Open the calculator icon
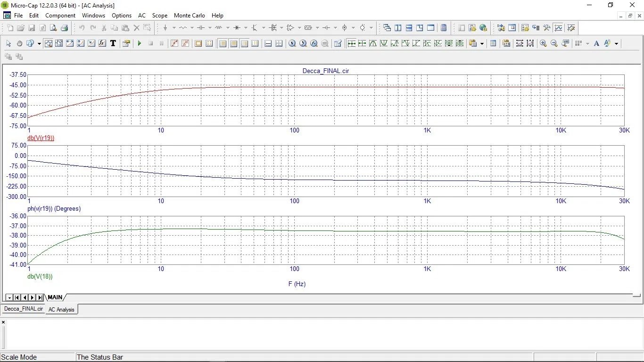This screenshot has height=362, width=644. click(x=444, y=28)
